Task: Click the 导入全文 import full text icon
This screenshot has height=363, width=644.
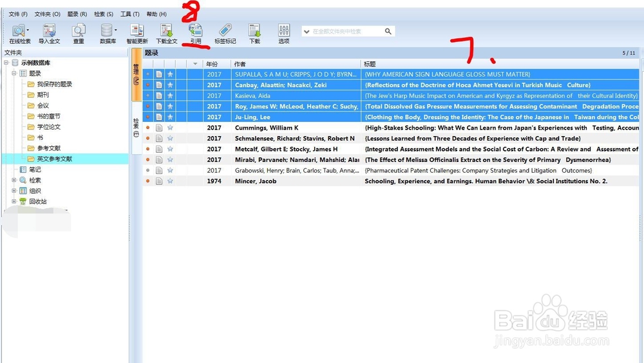Action: (49, 34)
